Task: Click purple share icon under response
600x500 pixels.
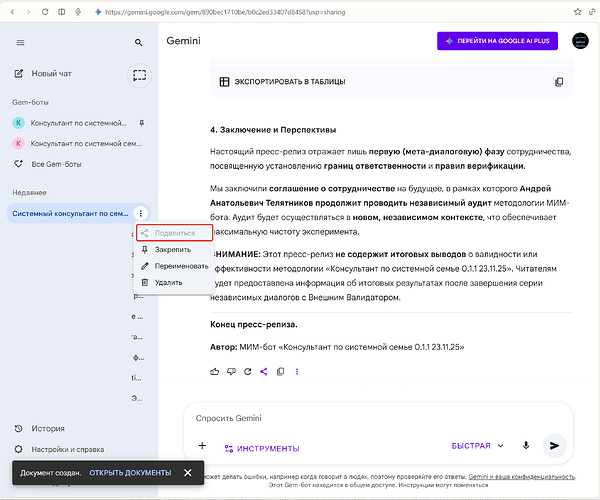Action: 264,371
